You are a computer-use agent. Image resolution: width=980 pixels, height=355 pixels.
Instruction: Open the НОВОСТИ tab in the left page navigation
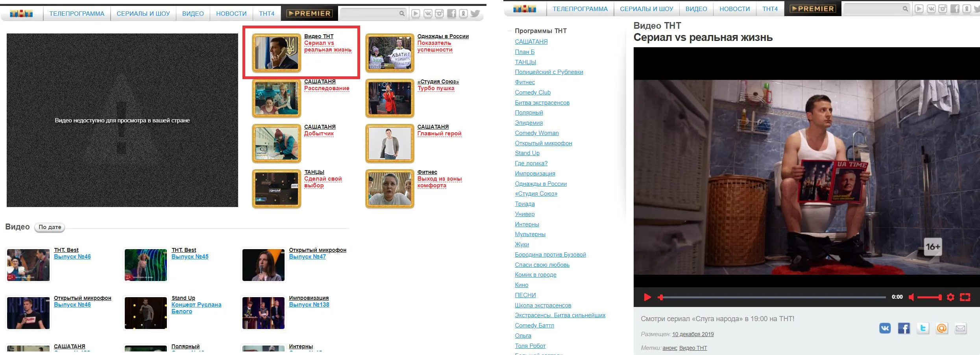point(231,14)
